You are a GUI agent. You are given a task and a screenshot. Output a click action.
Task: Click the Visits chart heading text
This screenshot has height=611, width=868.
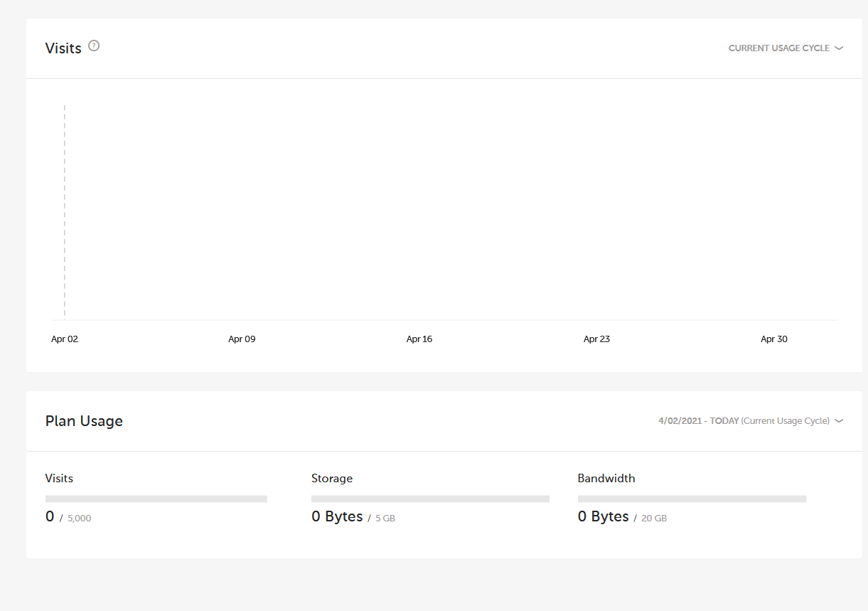click(63, 48)
